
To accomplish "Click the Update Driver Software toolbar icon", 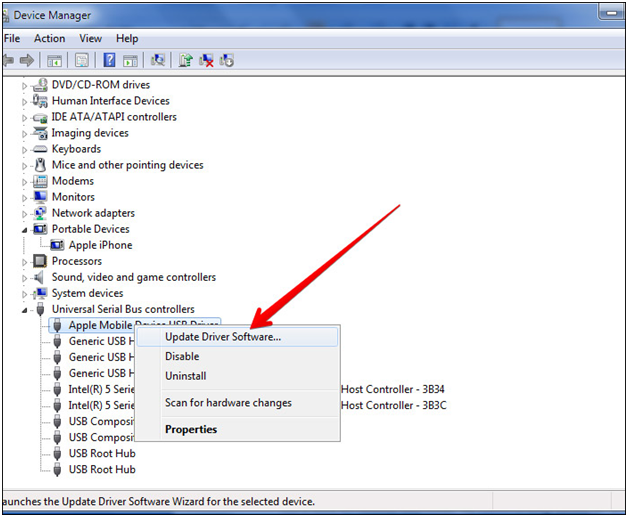I will coord(186,61).
